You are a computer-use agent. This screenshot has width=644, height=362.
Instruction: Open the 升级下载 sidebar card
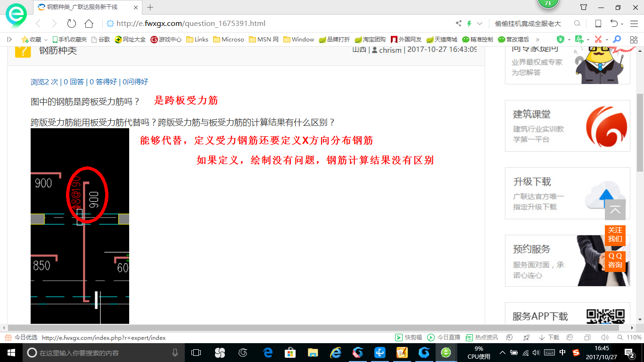[567, 193]
